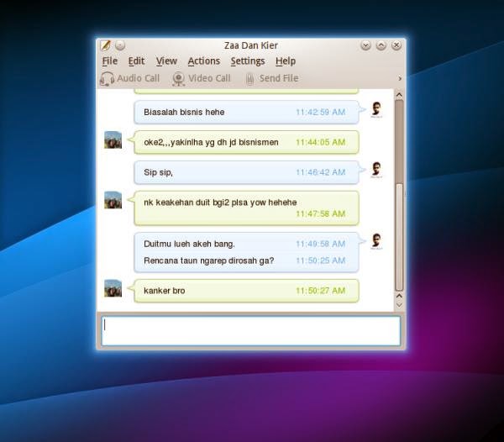This screenshot has height=442, width=504.
Task: Open the Actions menu
Action: [204, 61]
